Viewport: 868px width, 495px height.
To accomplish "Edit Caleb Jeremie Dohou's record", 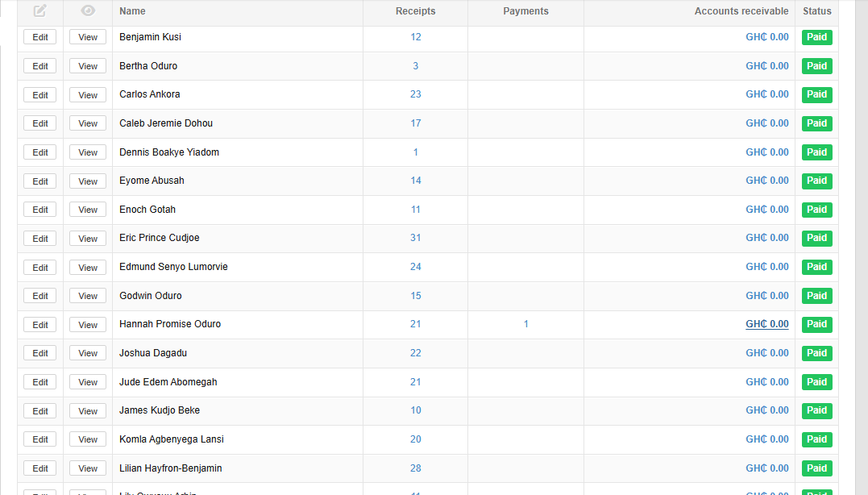I will pyautogui.click(x=39, y=123).
